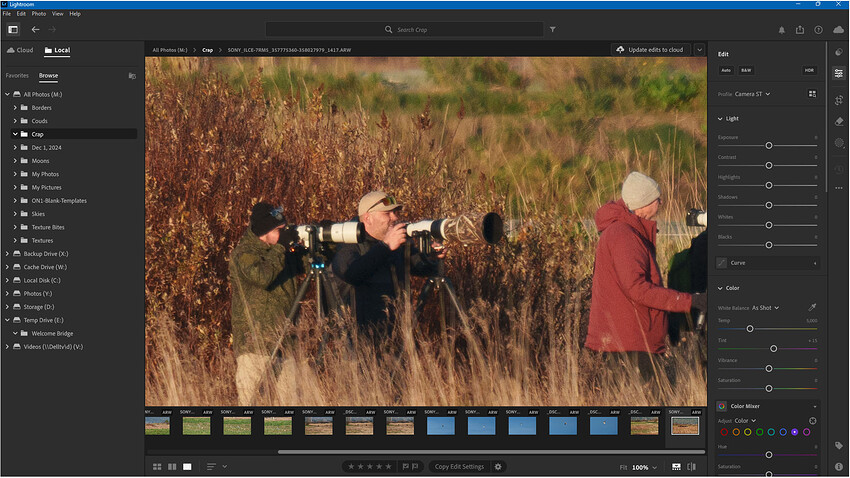The height and width of the screenshot is (478, 850).
Task: Open the White Balance As Shot dropdown
Action: pyautogui.click(x=765, y=308)
